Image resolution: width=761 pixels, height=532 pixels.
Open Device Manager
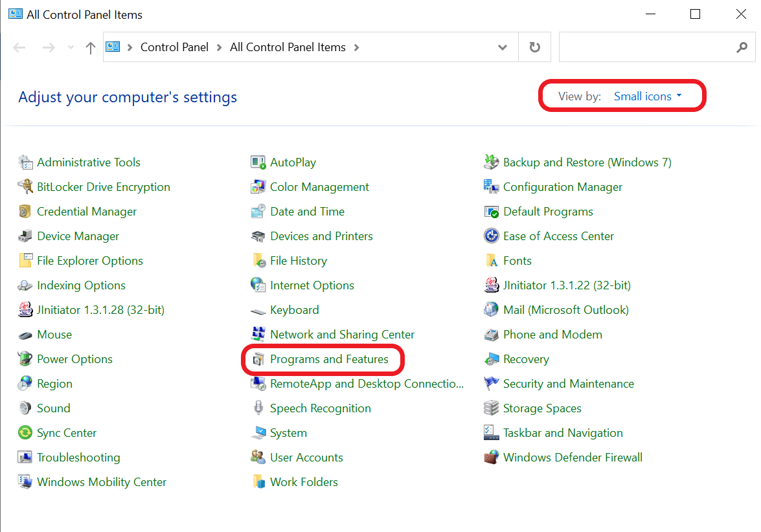coord(78,236)
